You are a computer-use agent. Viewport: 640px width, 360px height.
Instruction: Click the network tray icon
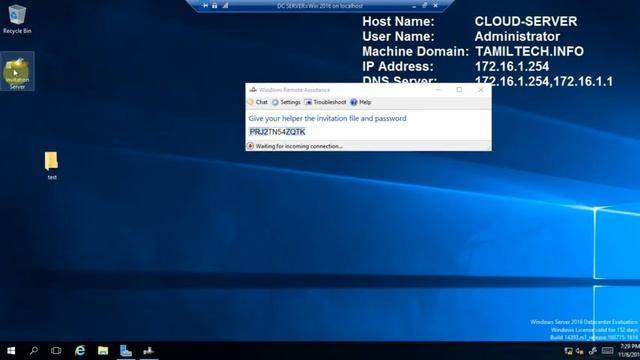(x=568, y=351)
